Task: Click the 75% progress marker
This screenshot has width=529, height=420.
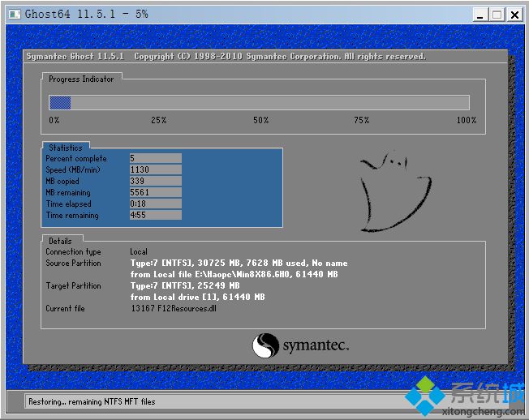Action: click(x=362, y=120)
